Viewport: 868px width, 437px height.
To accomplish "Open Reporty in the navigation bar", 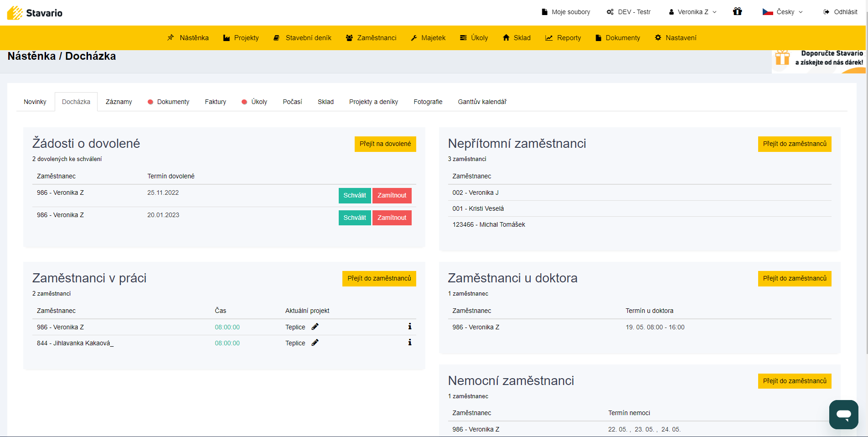I will [563, 38].
